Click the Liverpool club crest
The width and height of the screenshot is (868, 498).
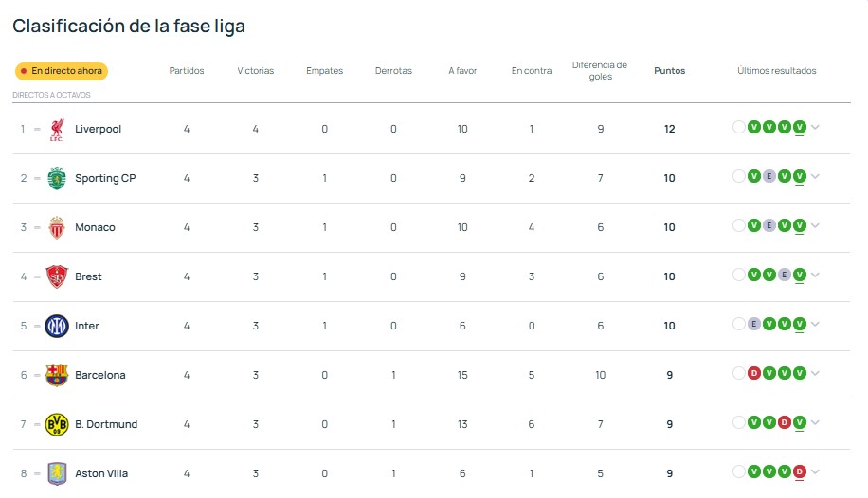(x=57, y=130)
